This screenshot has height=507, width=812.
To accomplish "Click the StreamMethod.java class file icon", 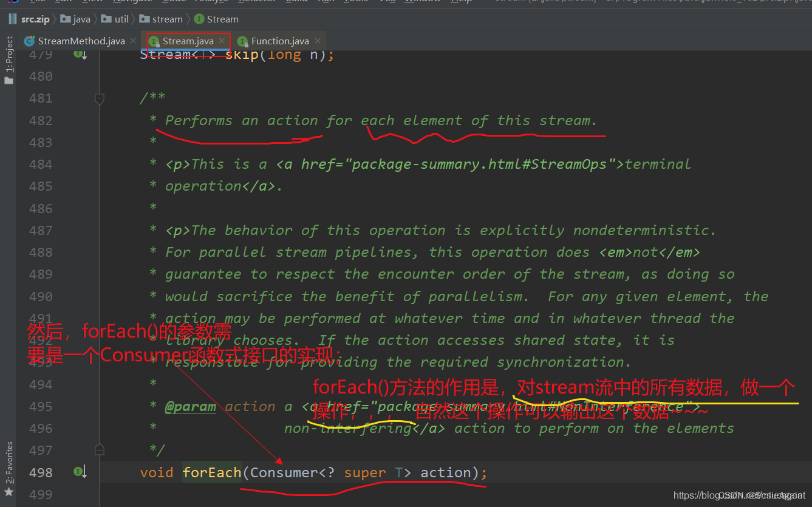I will 29,41.
